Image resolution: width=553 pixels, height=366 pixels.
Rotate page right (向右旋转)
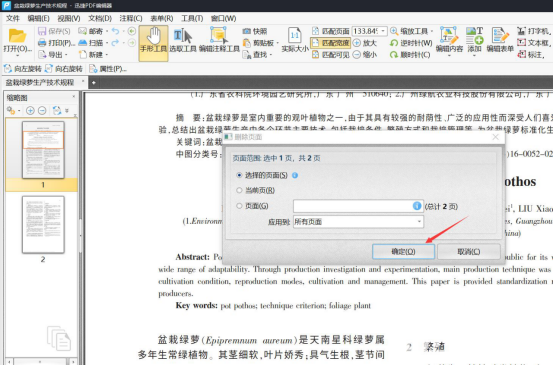tap(64, 69)
